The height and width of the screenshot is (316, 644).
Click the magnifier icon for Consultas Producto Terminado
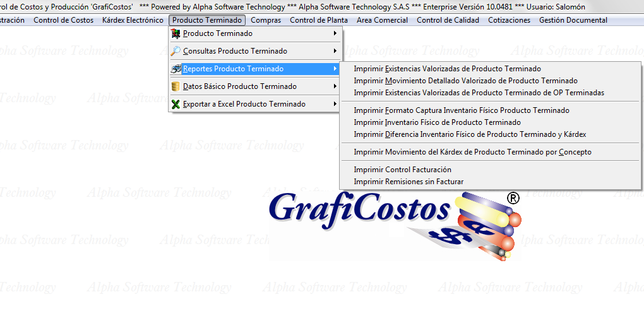[176, 51]
